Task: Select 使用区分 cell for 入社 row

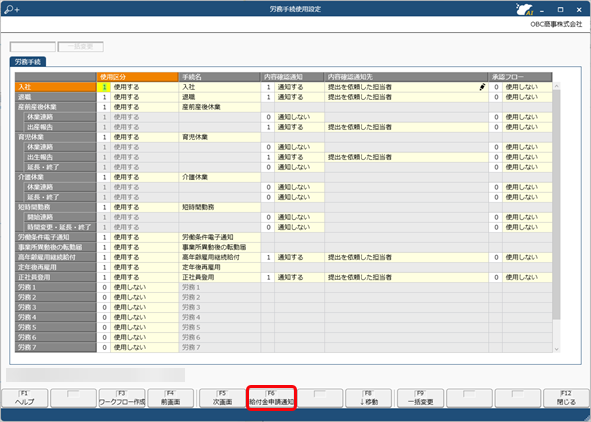Action: tap(138, 87)
